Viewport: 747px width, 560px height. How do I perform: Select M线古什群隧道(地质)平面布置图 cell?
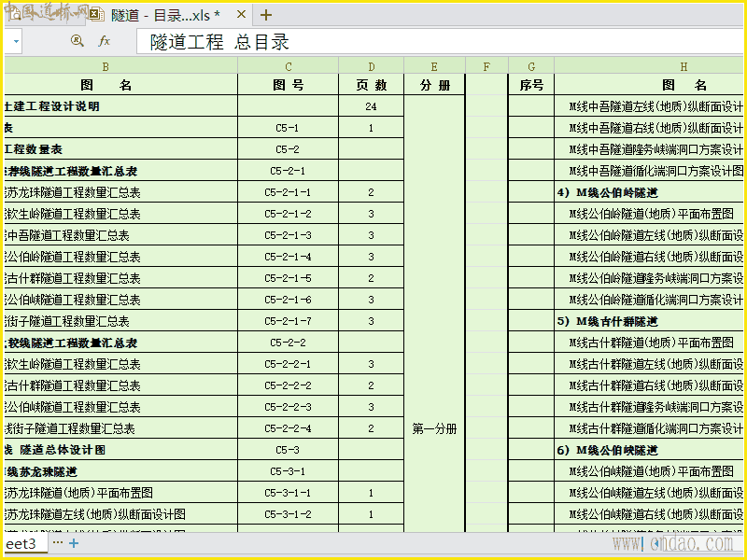pyautogui.click(x=649, y=343)
